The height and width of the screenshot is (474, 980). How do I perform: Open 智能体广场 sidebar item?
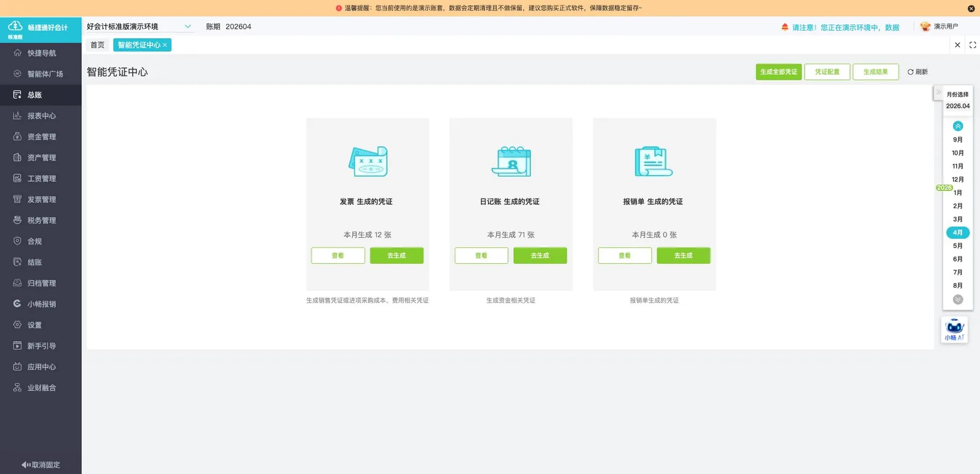[40, 74]
